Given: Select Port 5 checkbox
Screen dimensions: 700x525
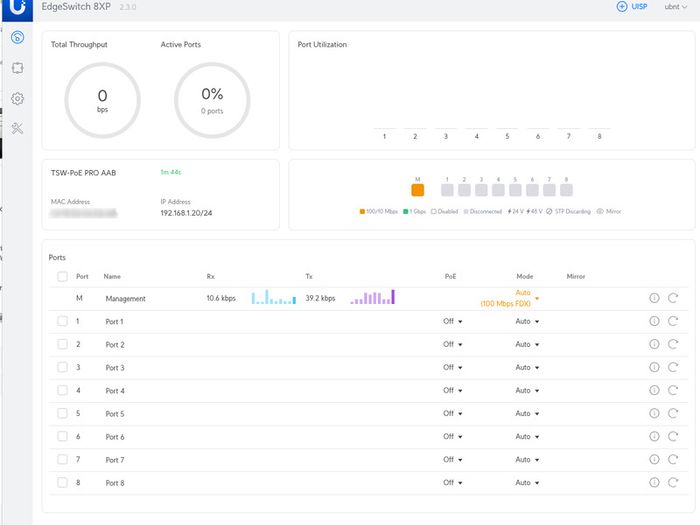Looking at the screenshot, I should 62,413.
